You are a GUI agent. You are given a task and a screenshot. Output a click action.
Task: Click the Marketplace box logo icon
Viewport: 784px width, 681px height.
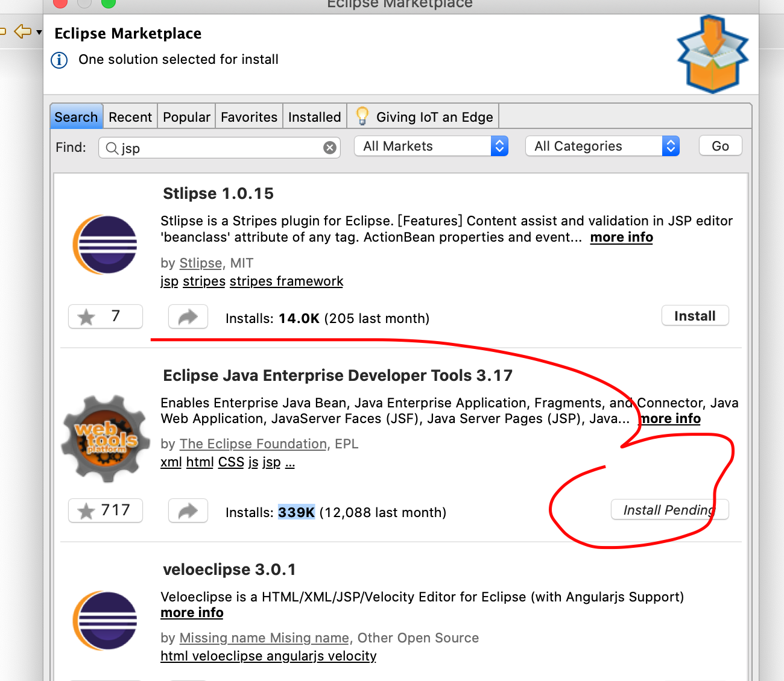pyautogui.click(x=712, y=54)
